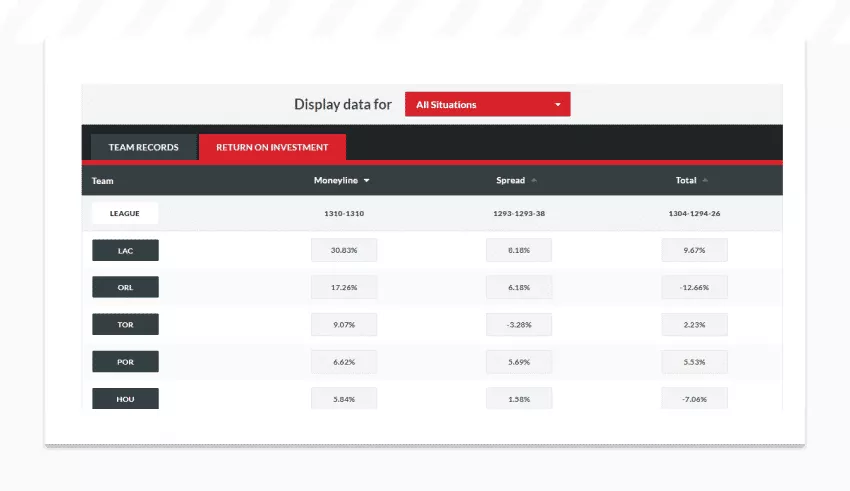Sort by Moneyline column arrow

coord(367,181)
